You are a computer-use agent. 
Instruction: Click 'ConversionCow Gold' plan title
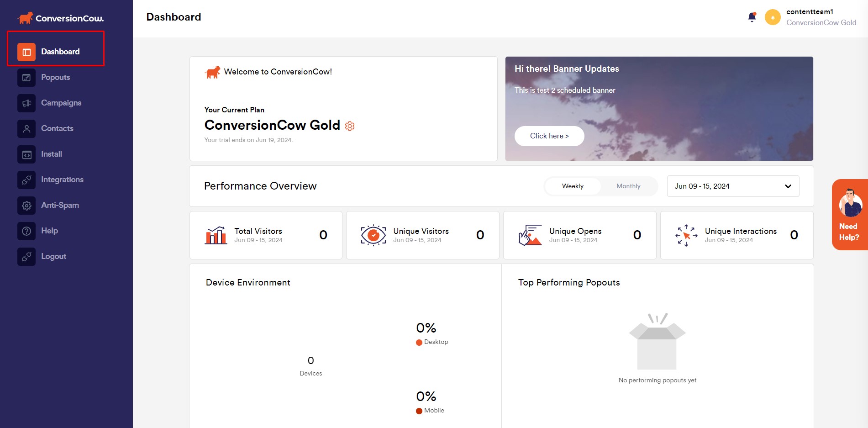pos(272,125)
